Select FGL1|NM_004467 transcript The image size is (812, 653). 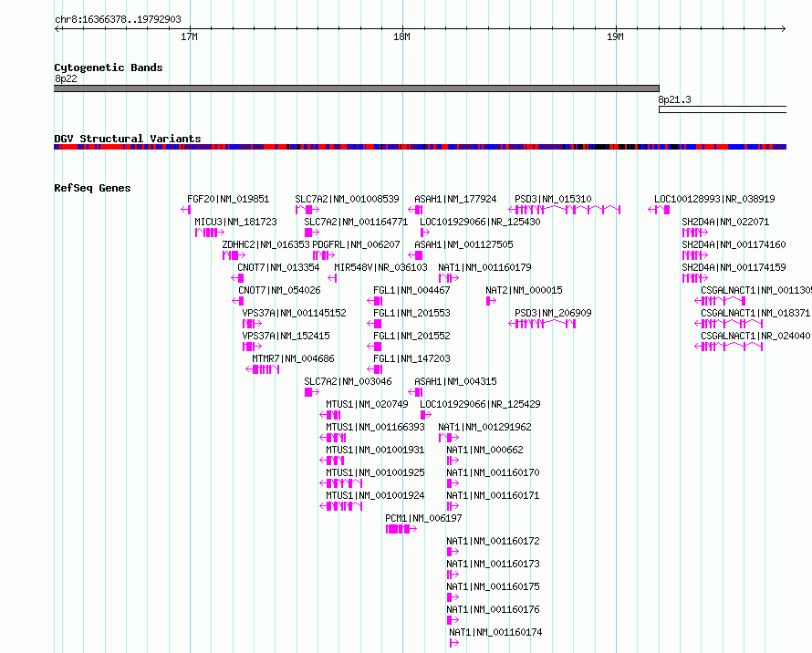click(411, 290)
